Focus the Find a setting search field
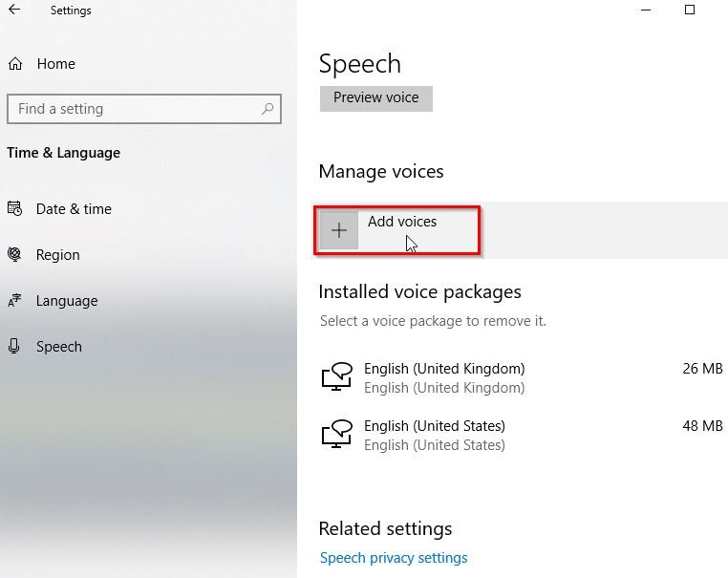 pyautogui.click(x=134, y=109)
